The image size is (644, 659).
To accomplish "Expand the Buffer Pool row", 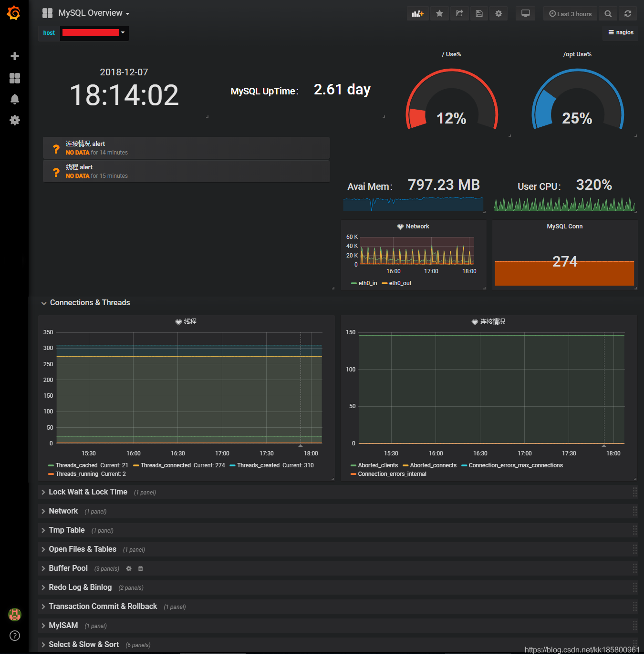I will pyautogui.click(x=64, y=568).
